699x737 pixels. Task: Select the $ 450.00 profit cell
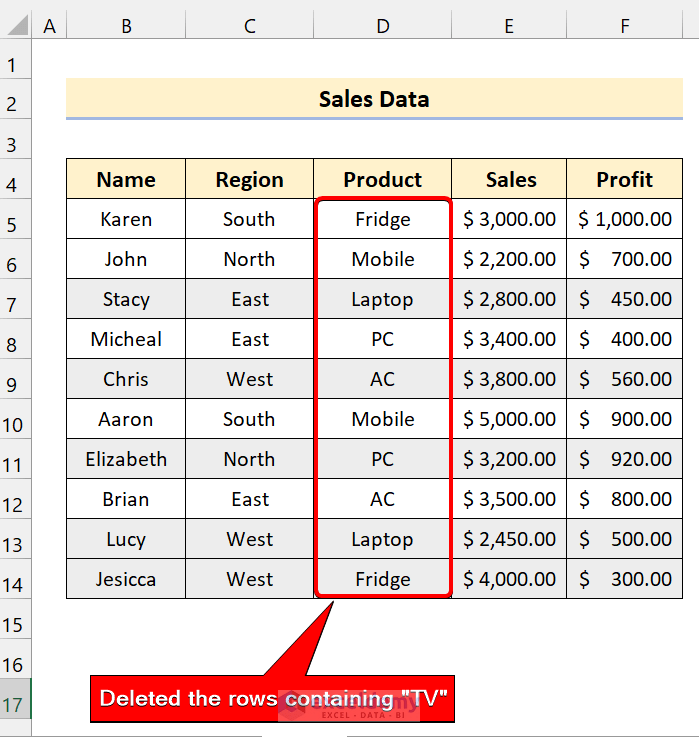625,298
